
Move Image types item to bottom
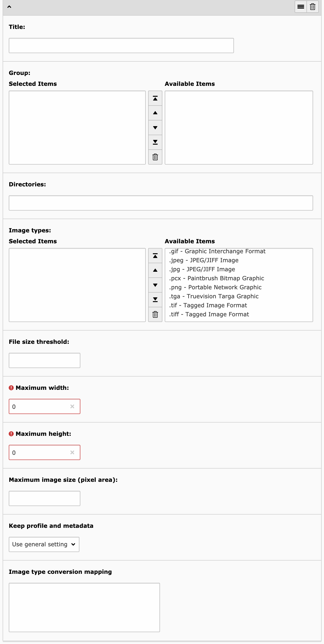pos(155,300)
